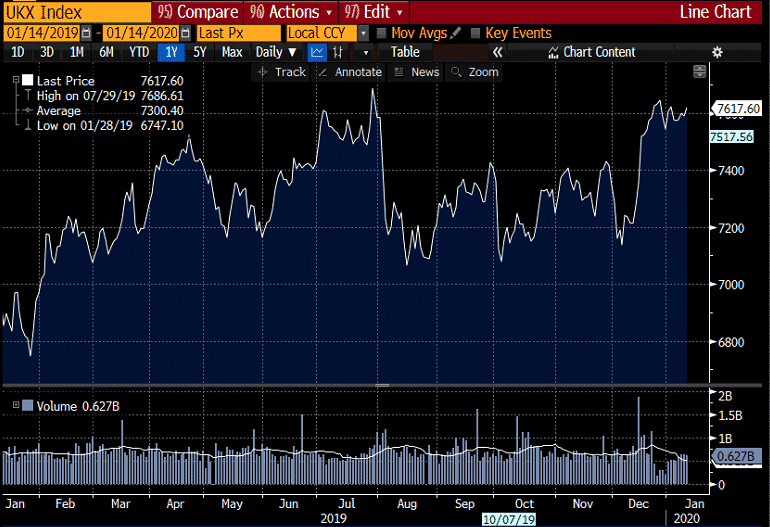Click the end date input field
770x527 pixels.
point(140,33)
